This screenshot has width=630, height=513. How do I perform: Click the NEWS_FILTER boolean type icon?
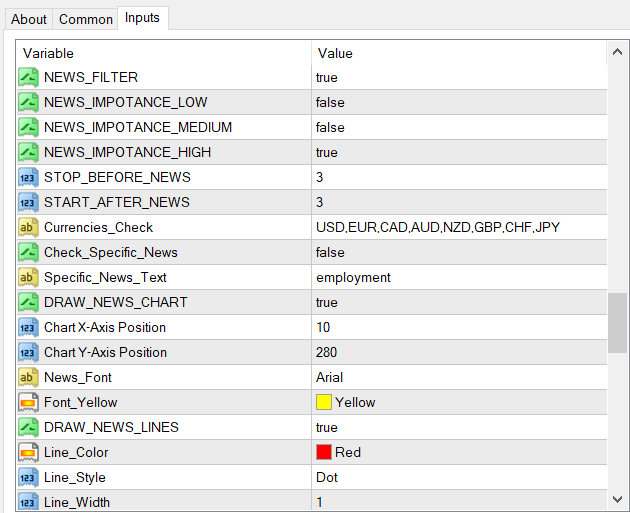point(28,77)
